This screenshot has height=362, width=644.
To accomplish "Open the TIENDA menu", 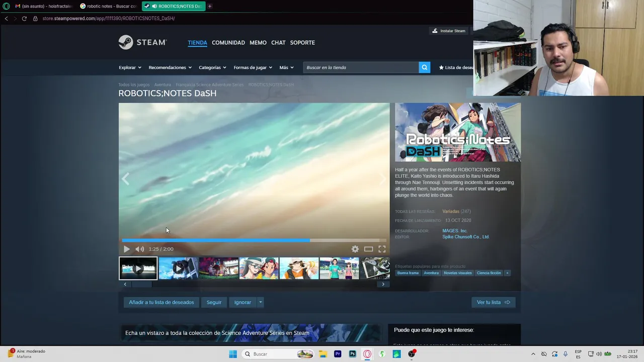I will click(197, 43).
